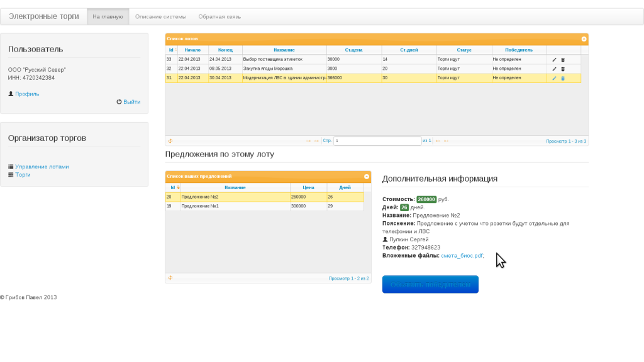Sort lots by Ст.дней column
The height and width of the screenshot is (362, 644).
409,50
